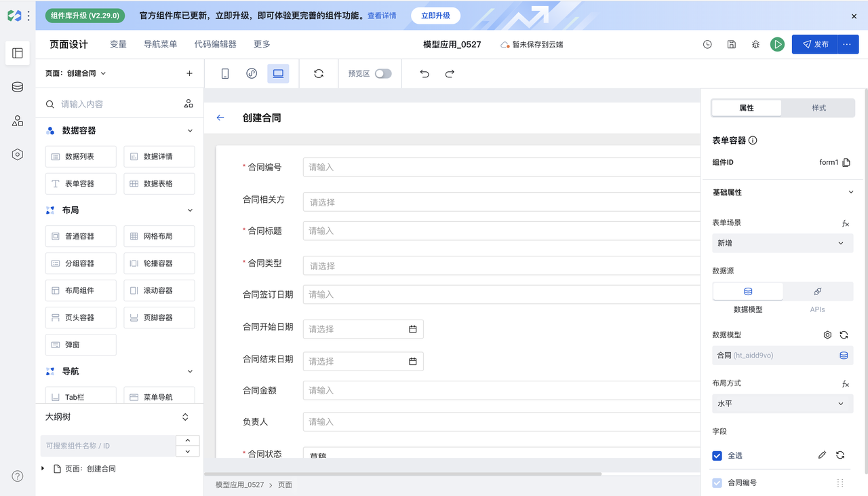Screen dimensions: 868x496
Task: Select the 弹窗 component
Action: 81,345
